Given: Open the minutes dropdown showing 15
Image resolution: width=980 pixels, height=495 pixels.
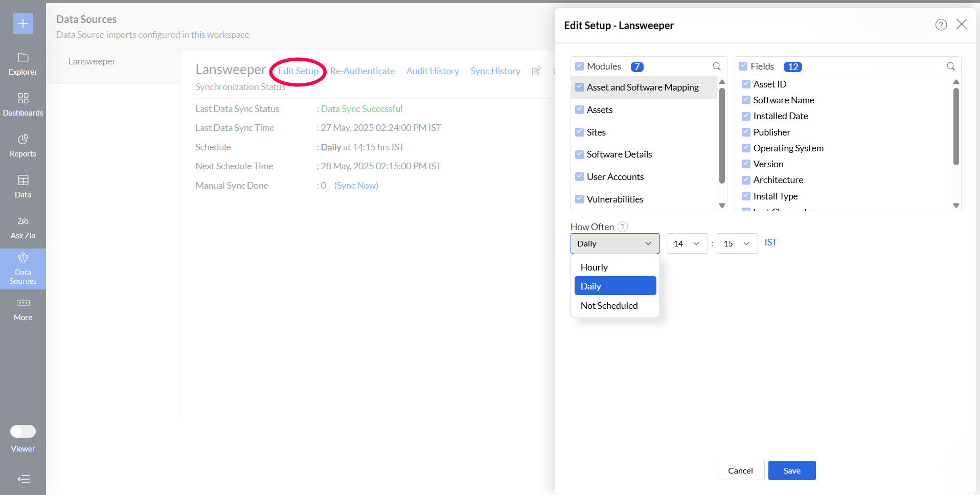Looking at the screenshot, I should (737, 243).
